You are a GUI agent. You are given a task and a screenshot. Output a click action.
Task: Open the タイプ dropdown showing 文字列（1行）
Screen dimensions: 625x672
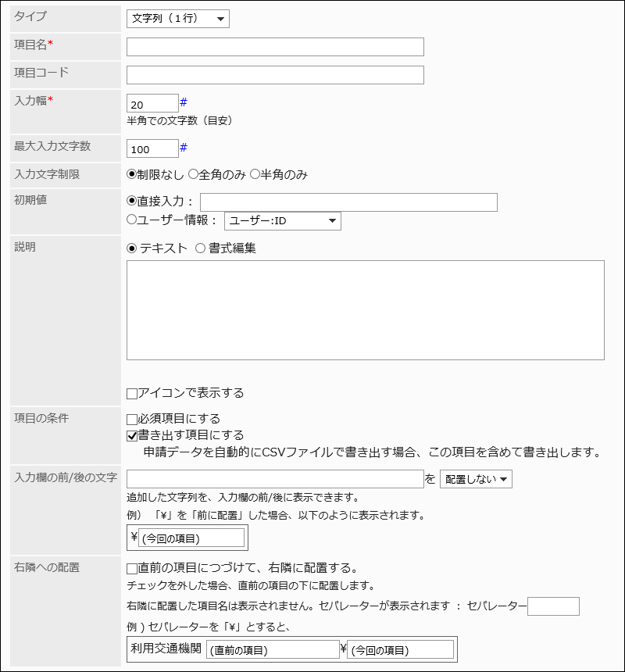point(177,19)
